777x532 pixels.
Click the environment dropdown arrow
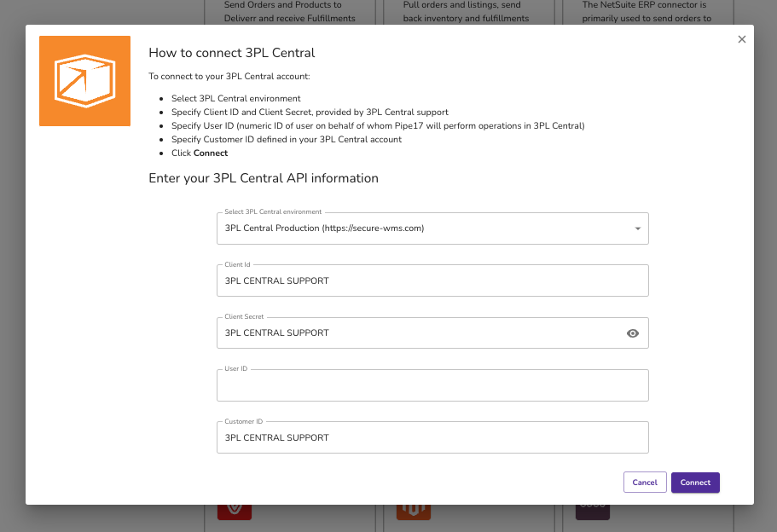(638, 228)
